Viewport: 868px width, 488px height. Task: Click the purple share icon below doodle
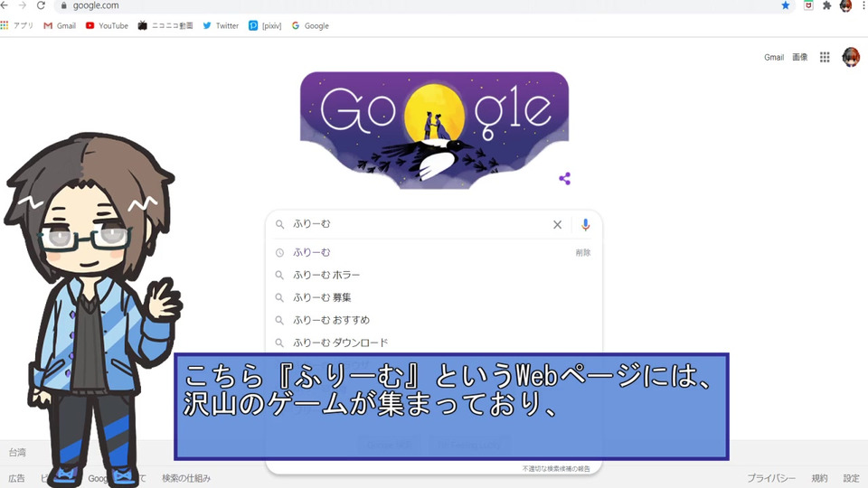(x=564, y=179)
